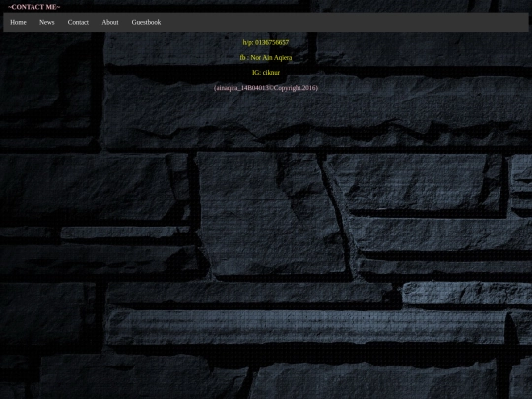
Task: Click the h/p: label prefix
Action: tap(248, 42)
